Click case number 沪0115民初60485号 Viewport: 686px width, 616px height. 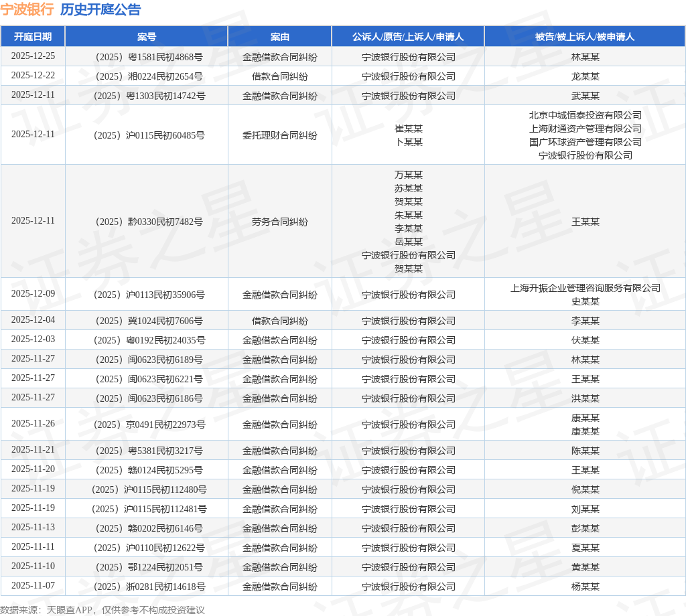149,135
